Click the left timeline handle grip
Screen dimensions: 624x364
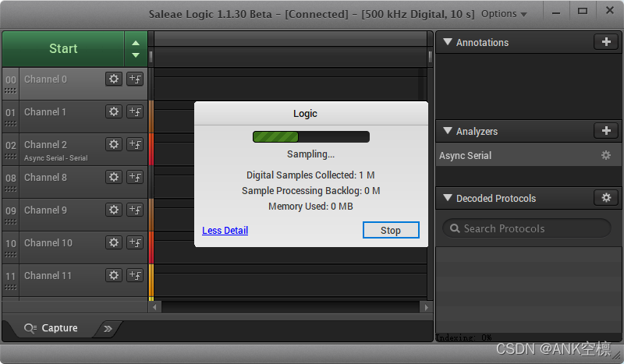tap(151, 57)
